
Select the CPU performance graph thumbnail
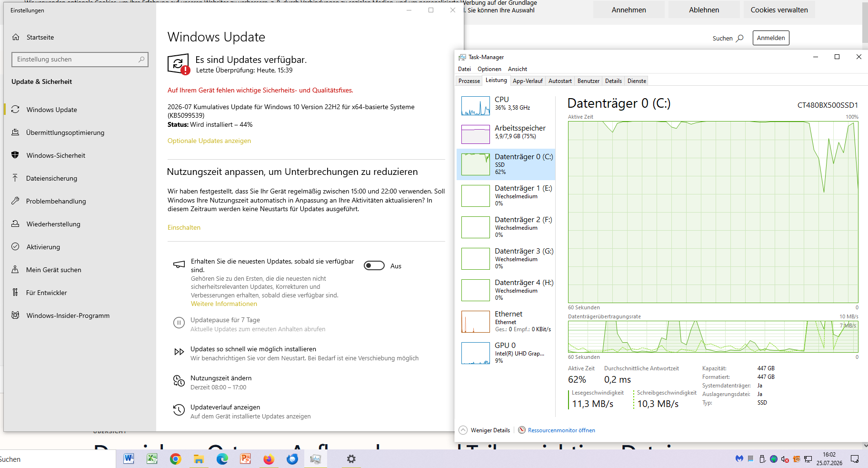[476, 106]
